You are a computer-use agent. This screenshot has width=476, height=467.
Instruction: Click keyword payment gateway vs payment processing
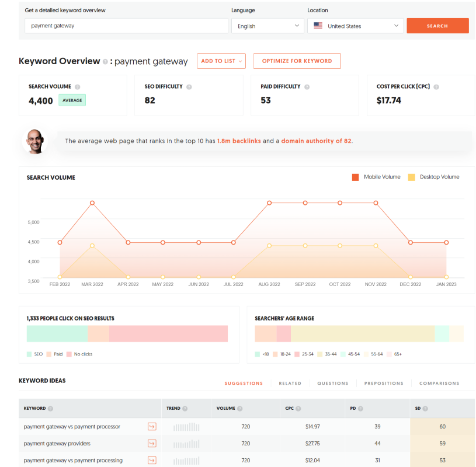pos(73,461)
